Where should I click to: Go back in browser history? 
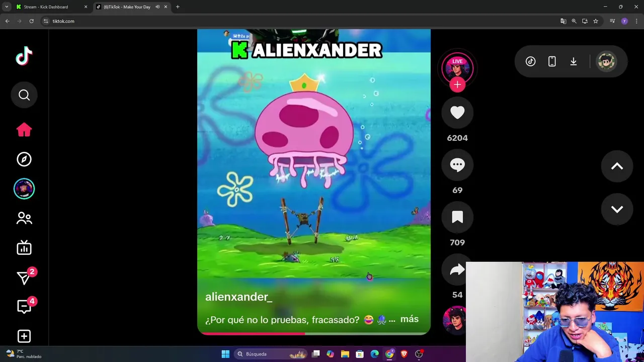7,21
